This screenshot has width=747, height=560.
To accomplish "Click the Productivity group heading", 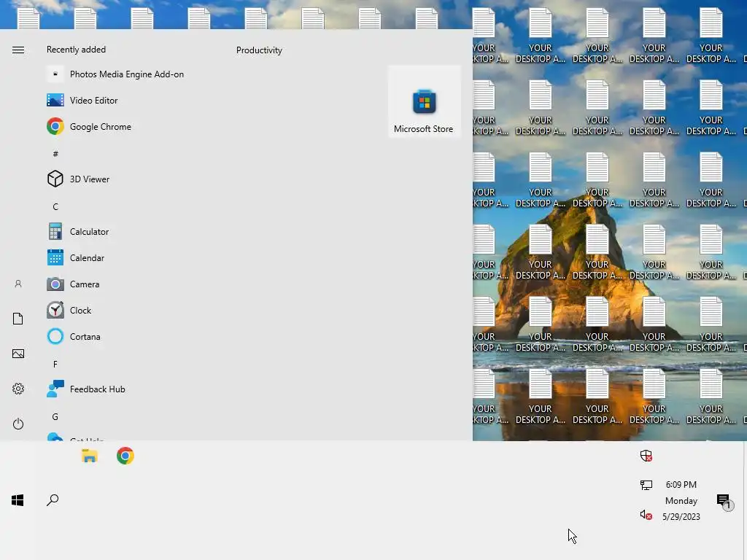I will point(259,50).
